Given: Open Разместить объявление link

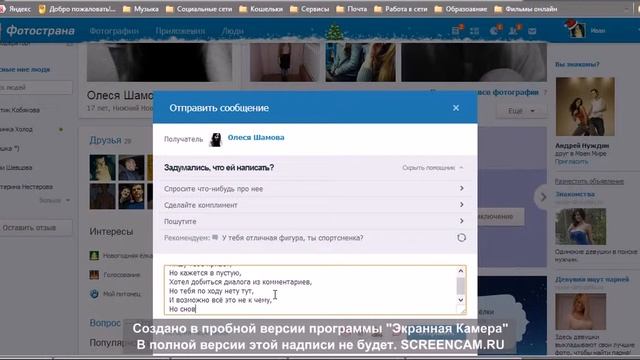Looking at the screenshot, I should pyautogui.click(x=589, y=181).
